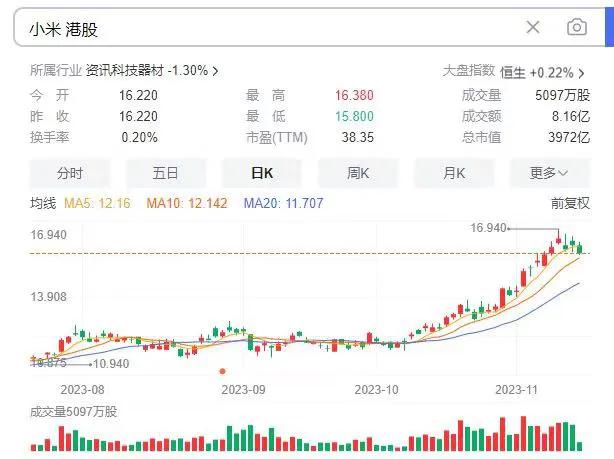Expand the 更多 dropdown

549,173
